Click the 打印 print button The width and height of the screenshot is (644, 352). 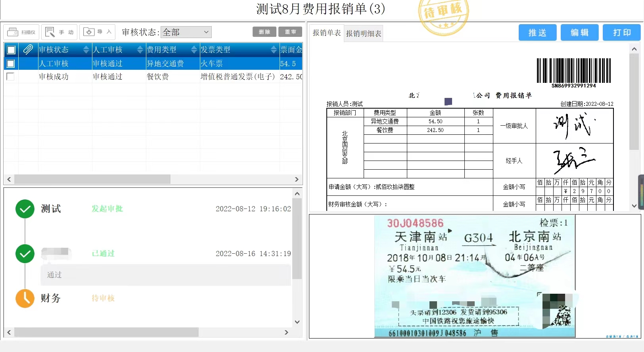pyautogui.click(x=621, y=33)
